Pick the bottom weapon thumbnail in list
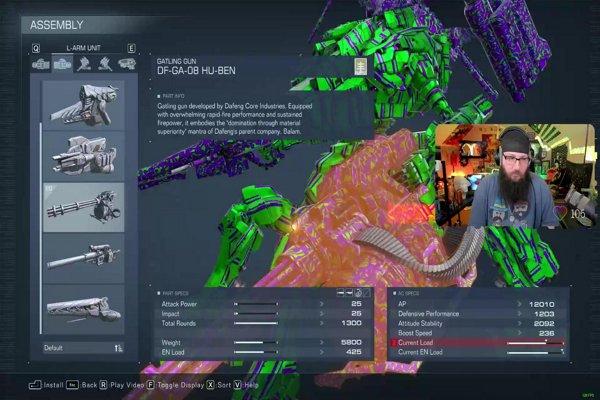The width and height of the screenshot is (600, 400). coord(84,310)
